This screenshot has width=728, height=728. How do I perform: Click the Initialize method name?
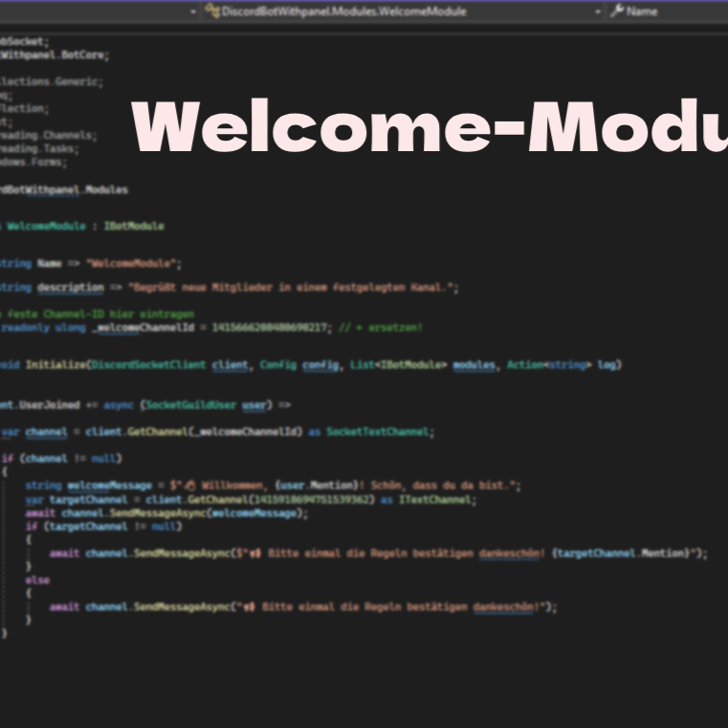[x=55, y=364]
